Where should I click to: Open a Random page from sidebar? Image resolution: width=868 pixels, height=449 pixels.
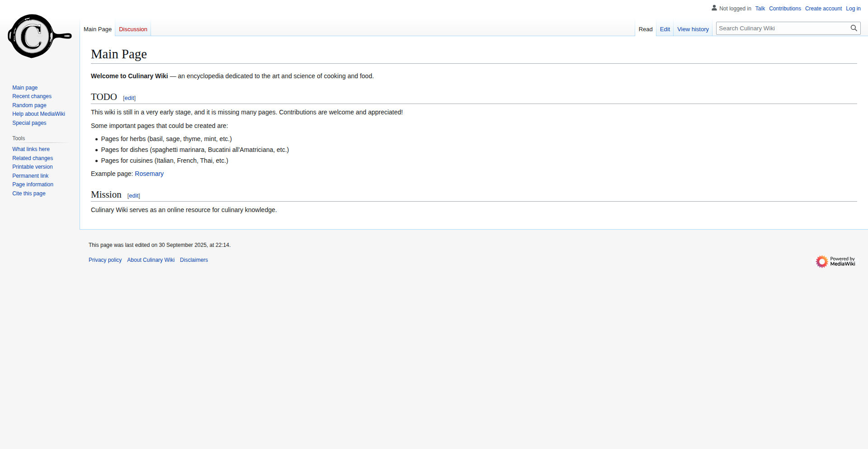pos(29,105)
